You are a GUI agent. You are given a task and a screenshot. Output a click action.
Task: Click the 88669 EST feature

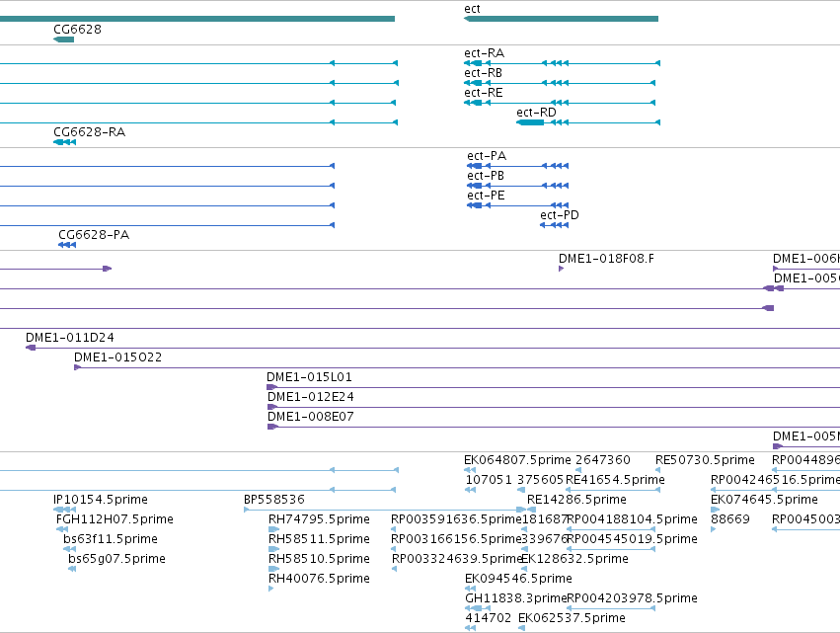pyautogui.click(x=714, y=529)
